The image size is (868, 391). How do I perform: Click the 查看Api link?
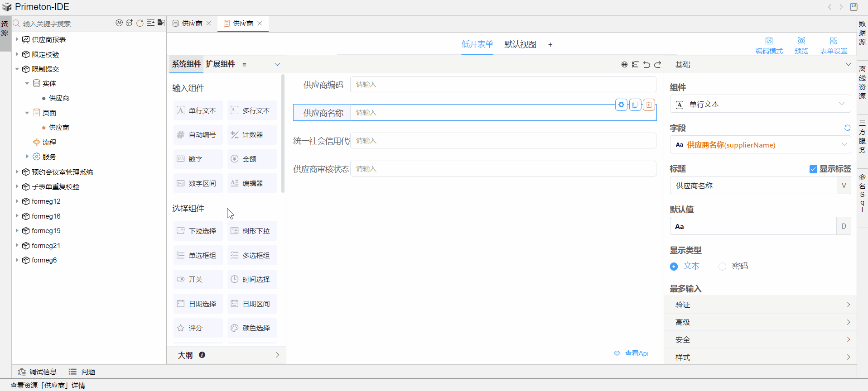636,353
